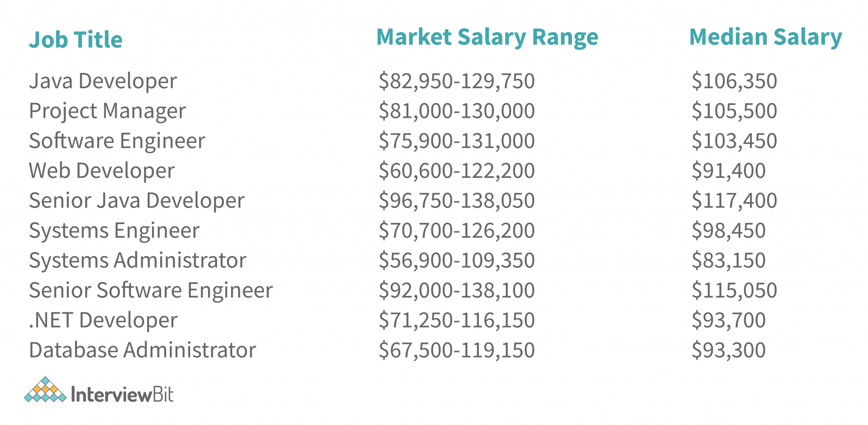This screenshot has height=425, width=868.
Task: Click the Database Administrator job title
Action: click(142, 350)
